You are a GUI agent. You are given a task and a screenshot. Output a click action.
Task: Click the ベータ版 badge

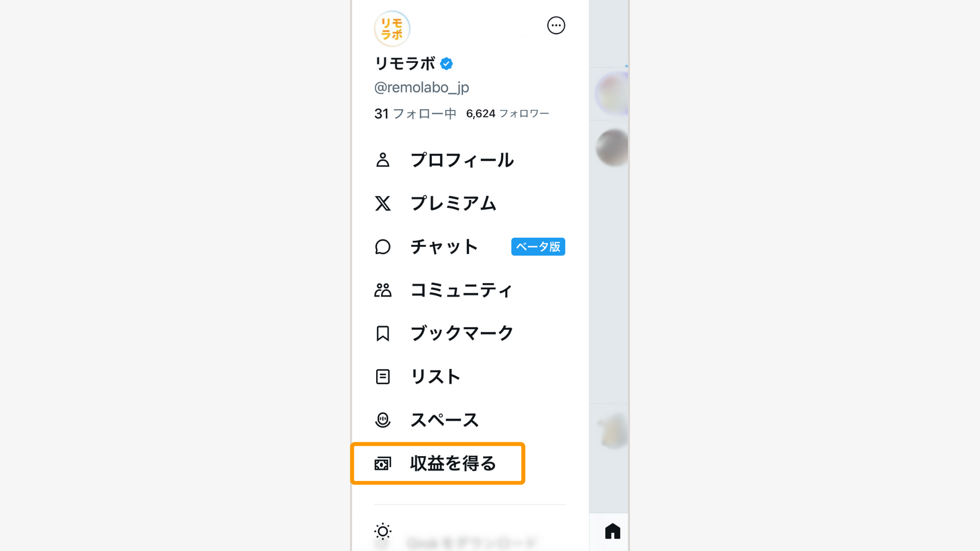[x=538, y=247]
